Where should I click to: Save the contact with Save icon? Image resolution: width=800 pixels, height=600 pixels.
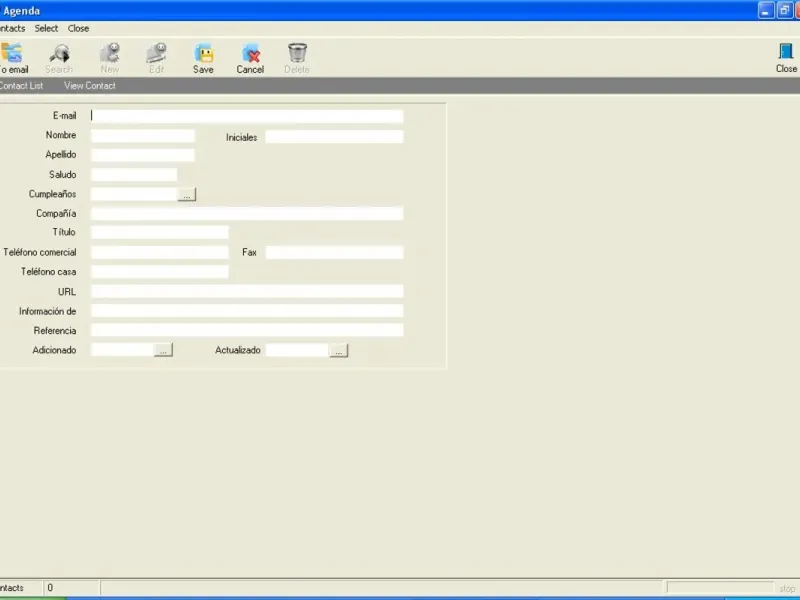tap(203, 58)
